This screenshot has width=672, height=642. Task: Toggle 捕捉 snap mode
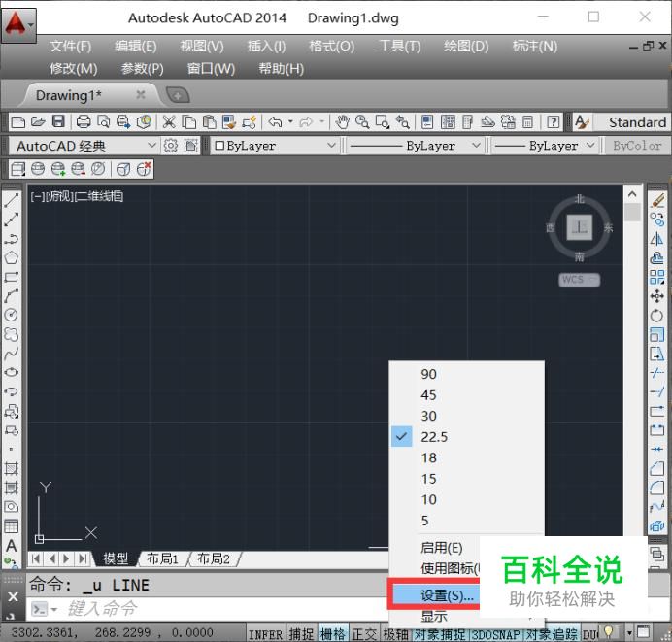tap(301, 634)
